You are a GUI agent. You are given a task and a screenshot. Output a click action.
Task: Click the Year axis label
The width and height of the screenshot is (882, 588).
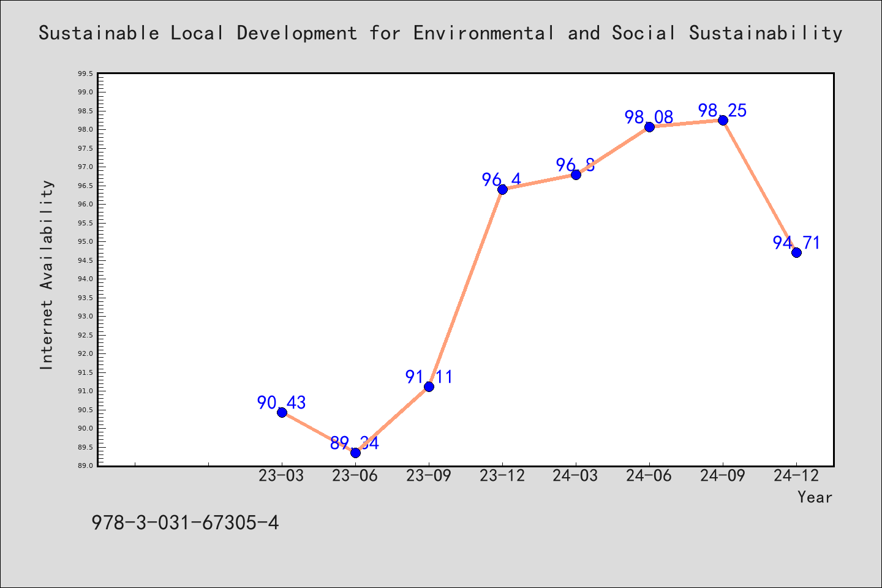click(x=815, y=497)
